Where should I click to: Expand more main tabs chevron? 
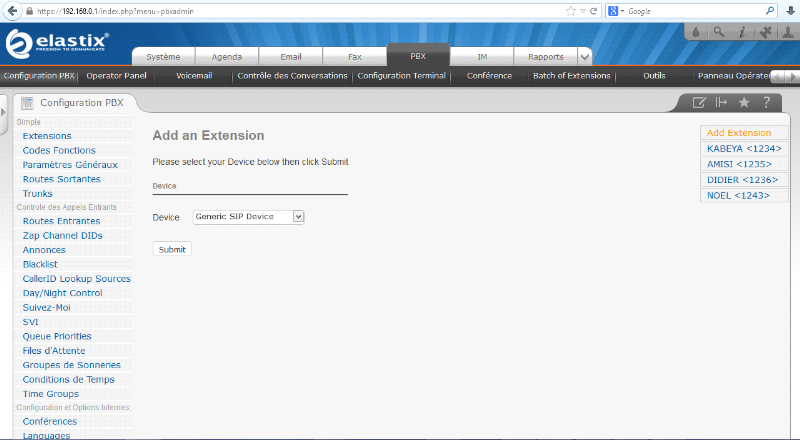click(585, 57)
